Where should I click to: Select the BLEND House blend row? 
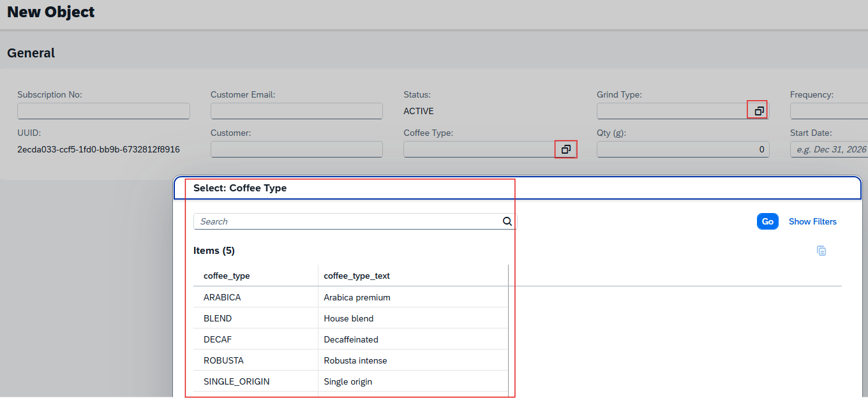click(x=255, y=318)
